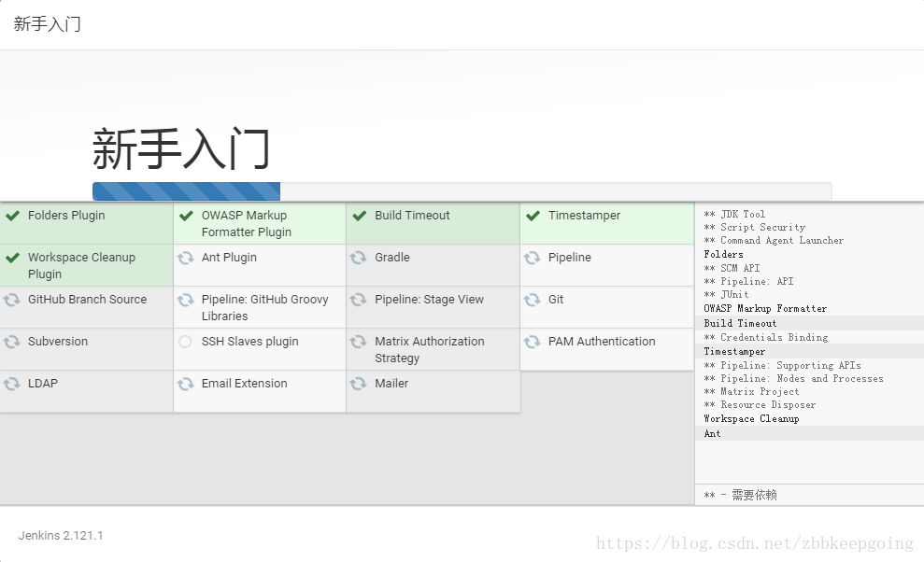
Task: Click '** Command Agent Launcher' log entry
Action: (774, 240)
